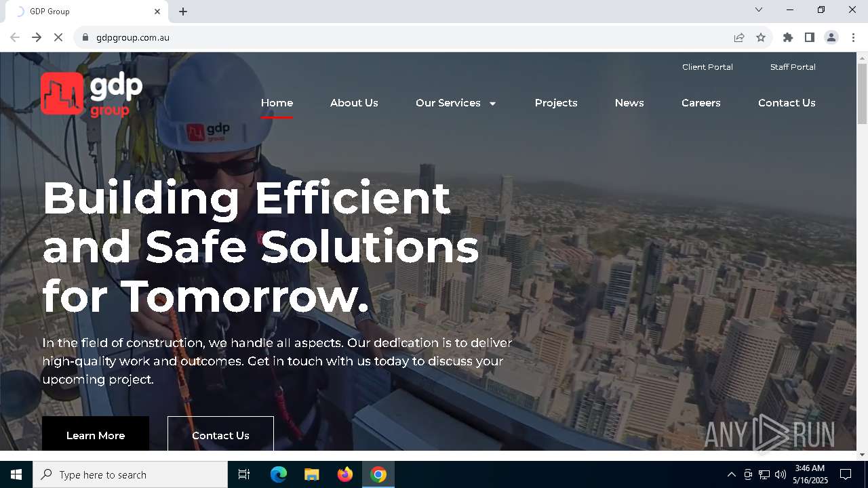Viewport: 868px width, 488px height.
Task: Expand Our Services dropdown arrow
Action: click(x=492, y=104)
